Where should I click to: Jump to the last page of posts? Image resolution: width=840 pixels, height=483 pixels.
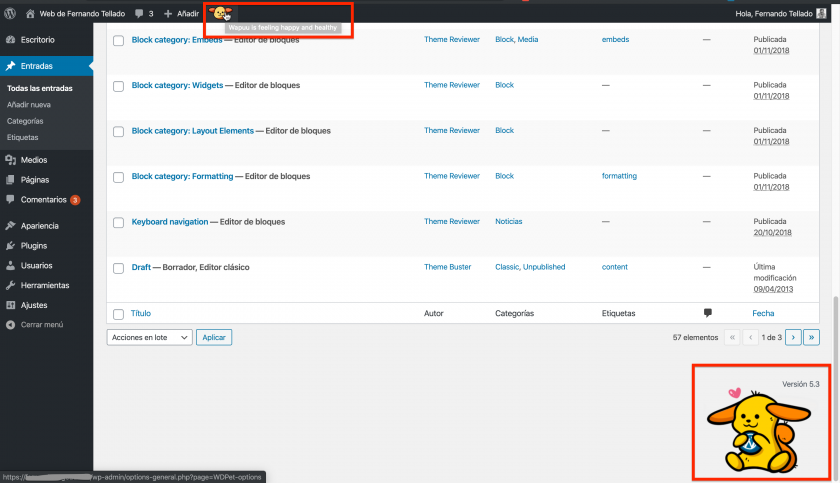click(811, 338)
